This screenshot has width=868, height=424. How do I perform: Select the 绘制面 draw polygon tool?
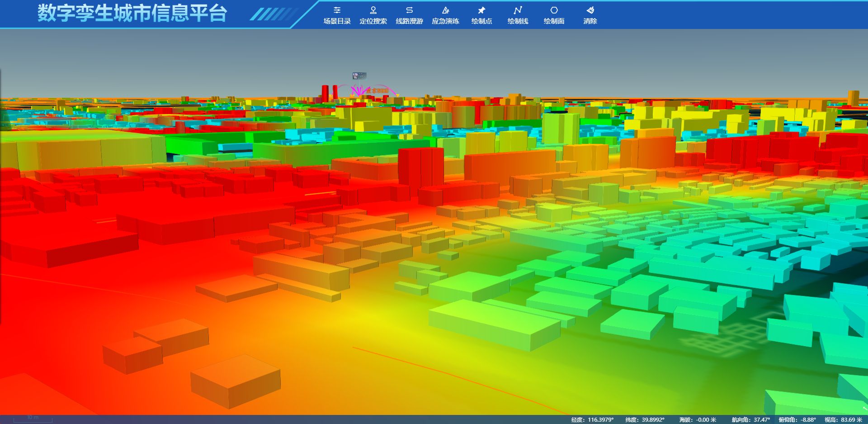point(554,15)
